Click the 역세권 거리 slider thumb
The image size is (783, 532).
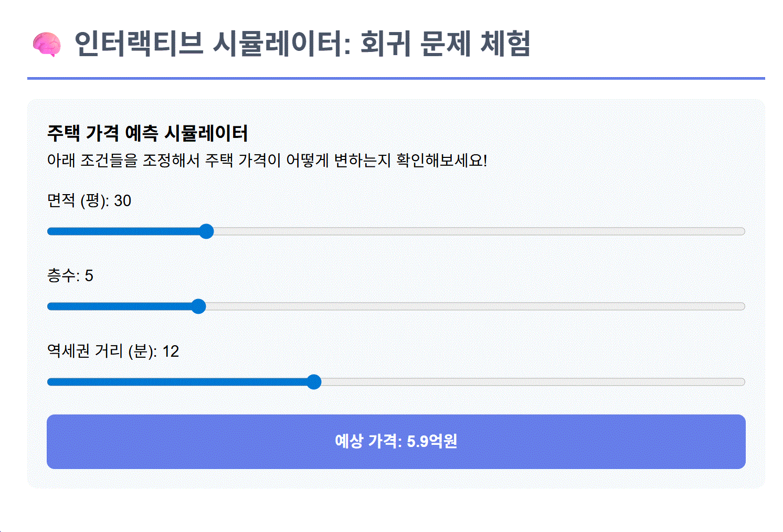314,382
